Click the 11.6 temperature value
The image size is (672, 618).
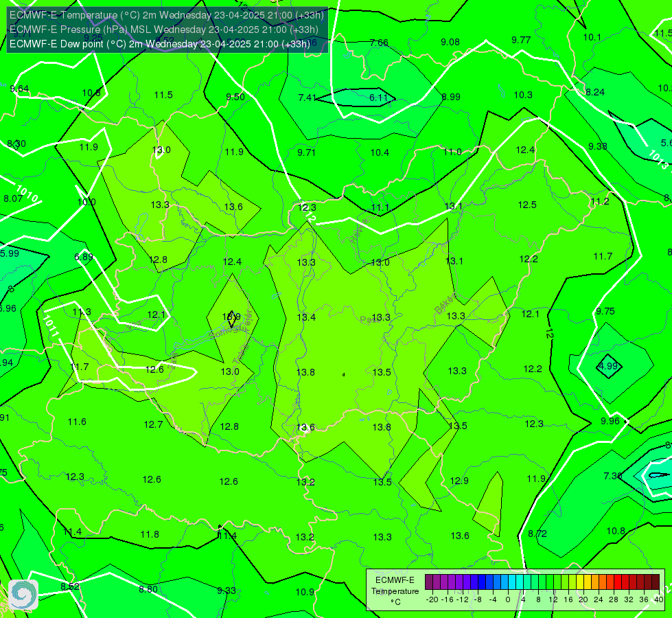pyautogui.click(x=77, y=422)
